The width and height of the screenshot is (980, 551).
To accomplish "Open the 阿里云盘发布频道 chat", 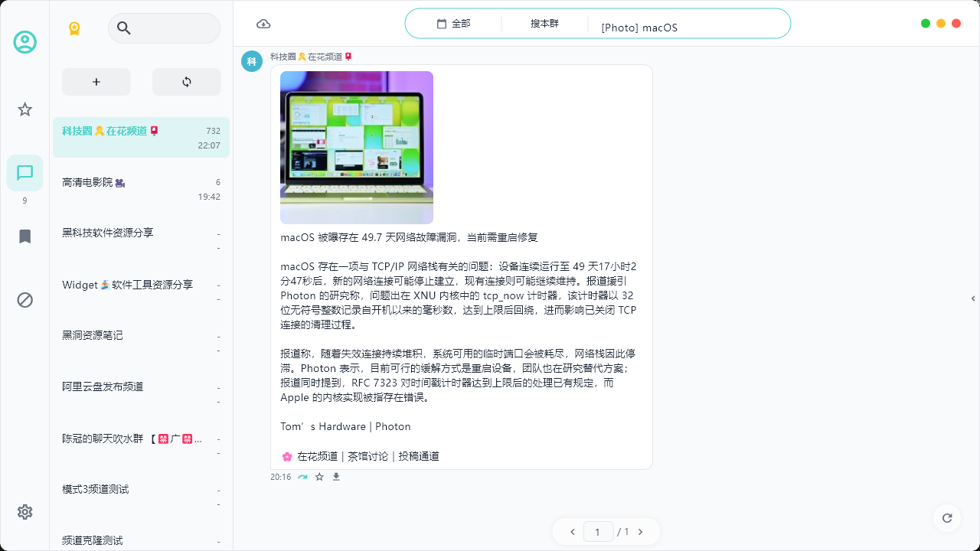I will point(141,393).
